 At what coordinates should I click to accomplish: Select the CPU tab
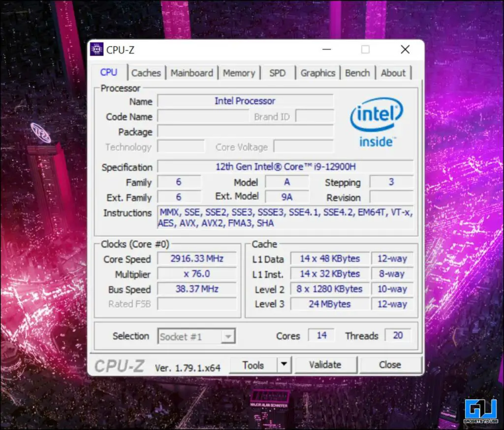pyautogui.click(x=109, y=72)
